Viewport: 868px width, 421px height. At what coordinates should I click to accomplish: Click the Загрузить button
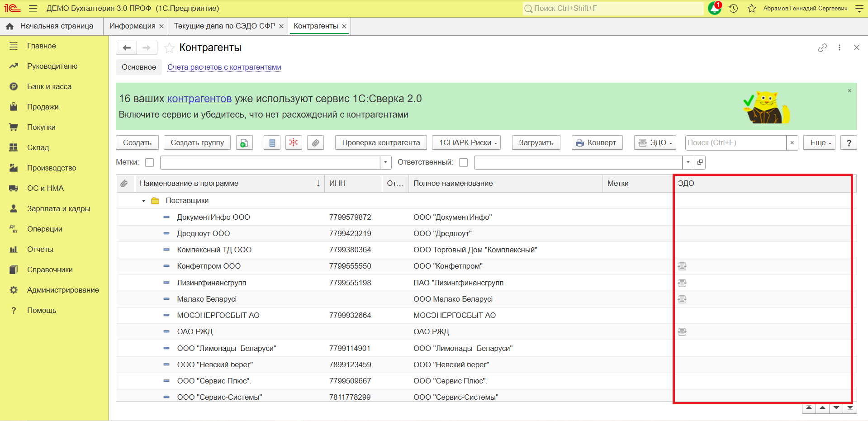[536, 143]
